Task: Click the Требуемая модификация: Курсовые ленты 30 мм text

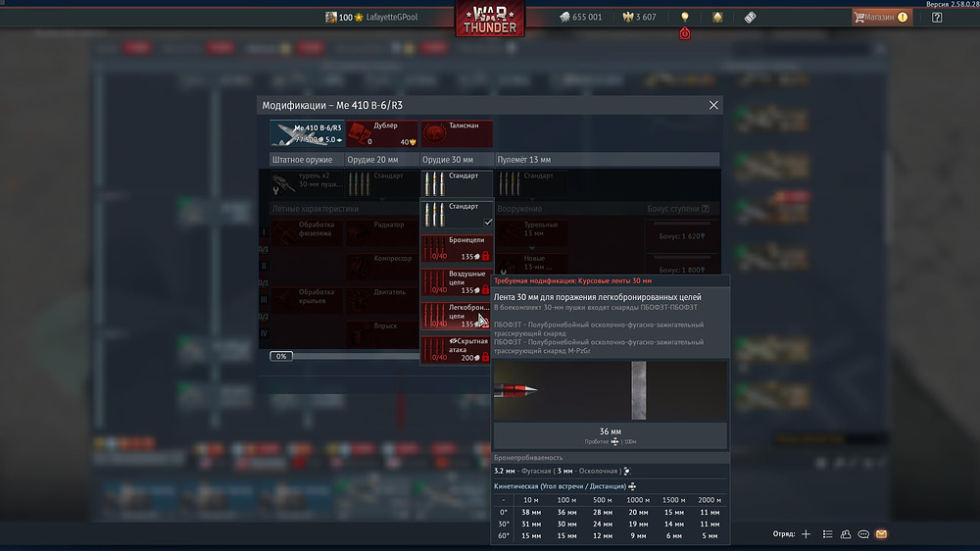Action: [572, 280]
